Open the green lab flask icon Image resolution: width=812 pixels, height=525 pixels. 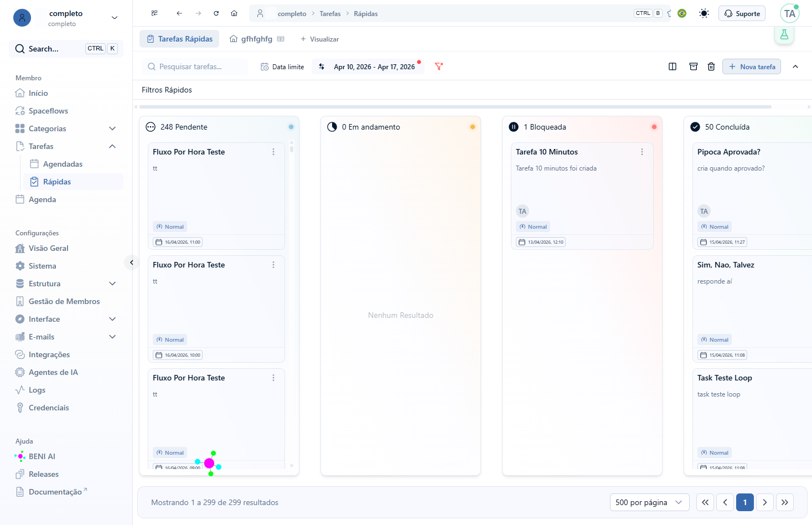click(784, 34)
